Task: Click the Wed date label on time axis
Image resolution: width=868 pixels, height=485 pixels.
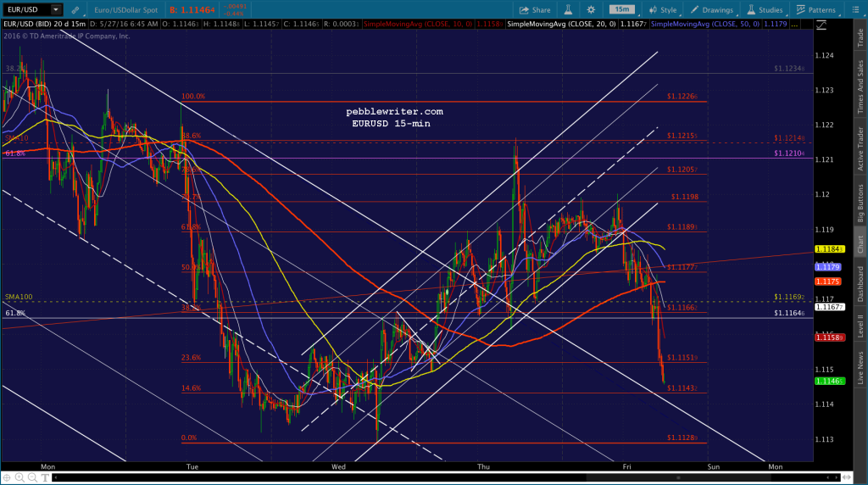Action: [x=338, y=466]
